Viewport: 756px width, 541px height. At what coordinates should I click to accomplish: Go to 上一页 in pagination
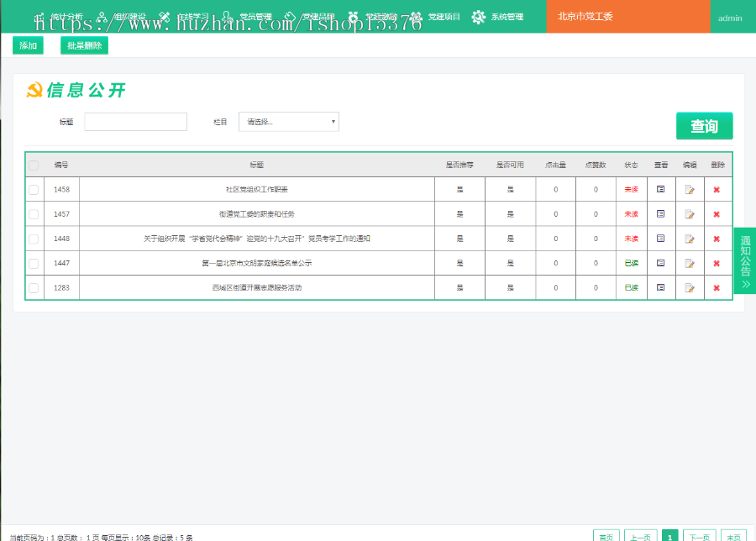(641, 536)
